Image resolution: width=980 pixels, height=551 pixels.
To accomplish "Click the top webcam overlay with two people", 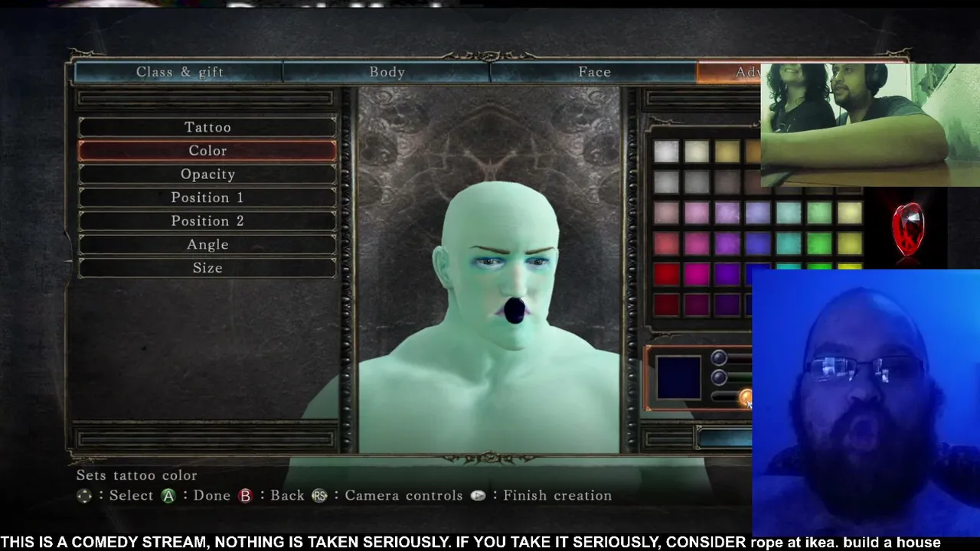I will 870,125.
